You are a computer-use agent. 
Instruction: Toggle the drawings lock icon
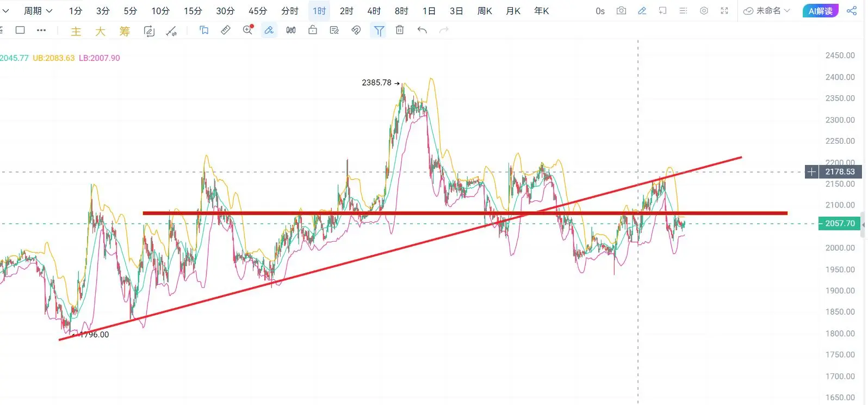(313, 30)
